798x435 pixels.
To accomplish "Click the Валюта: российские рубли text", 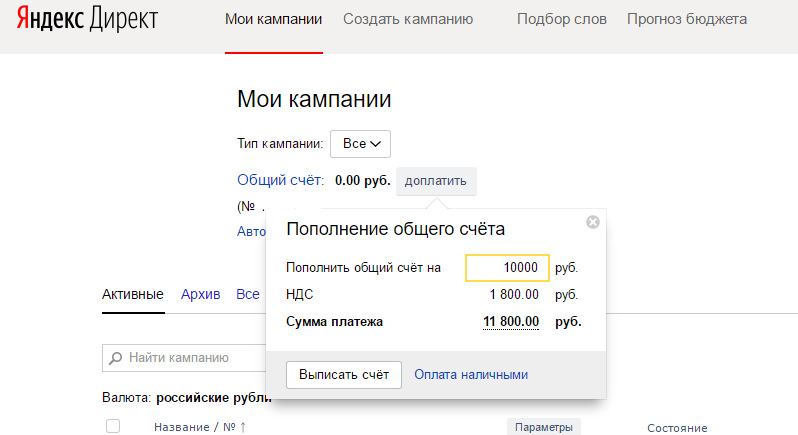I will [187, 397].
